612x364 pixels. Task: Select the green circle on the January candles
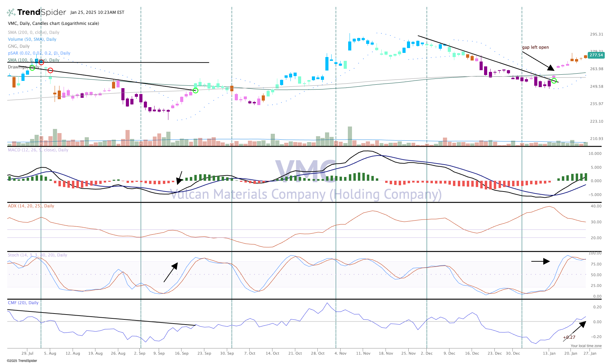(554, 81)
